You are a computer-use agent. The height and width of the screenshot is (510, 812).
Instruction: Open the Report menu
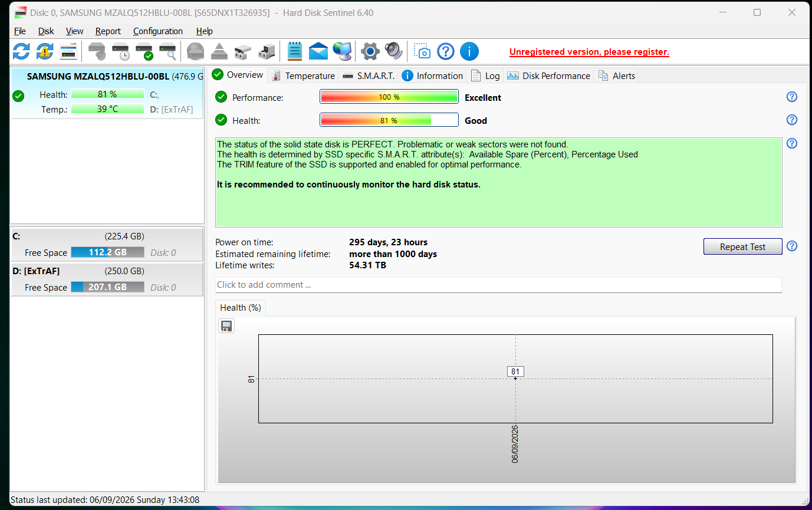coord(108,31)
